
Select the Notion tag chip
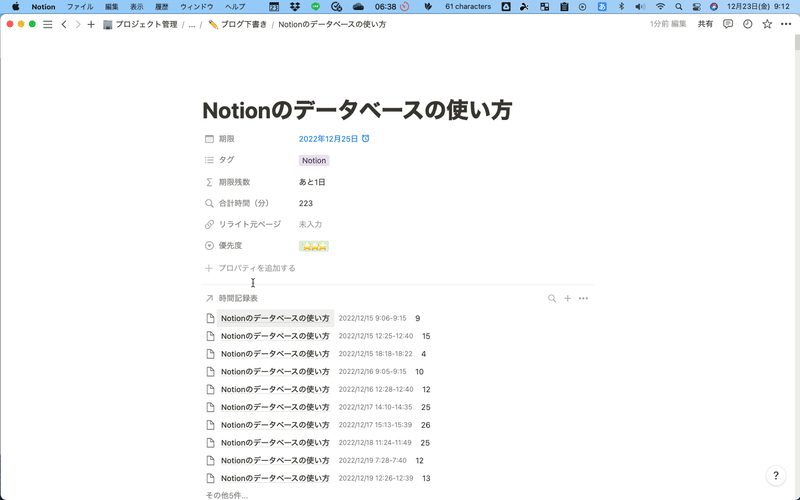pos(314,160)
